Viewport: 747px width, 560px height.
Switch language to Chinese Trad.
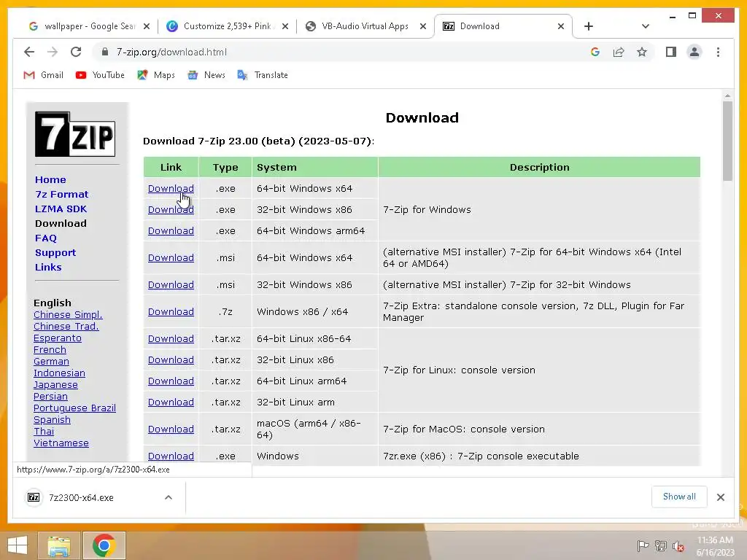(66, 326)
